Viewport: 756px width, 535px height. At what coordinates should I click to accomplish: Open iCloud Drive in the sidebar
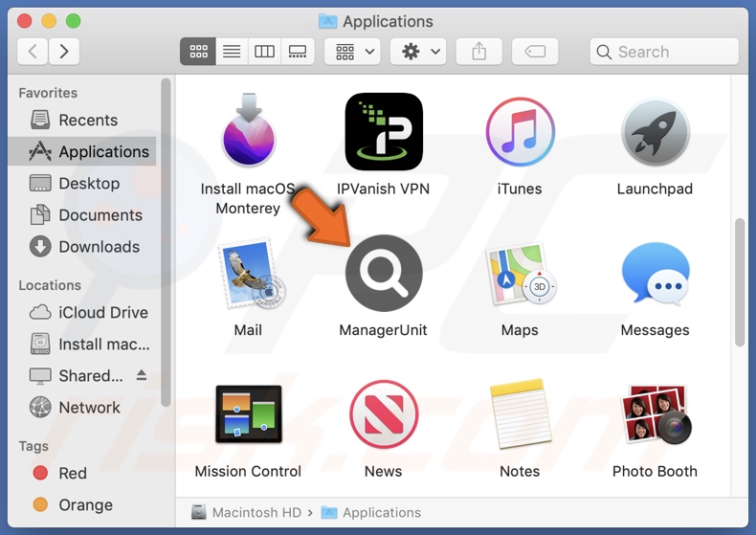click(82, 312)
